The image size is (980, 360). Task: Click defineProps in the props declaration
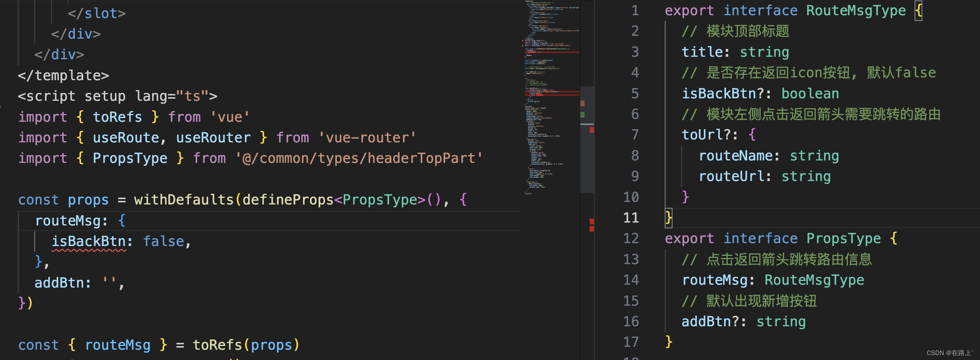point(288,200)
